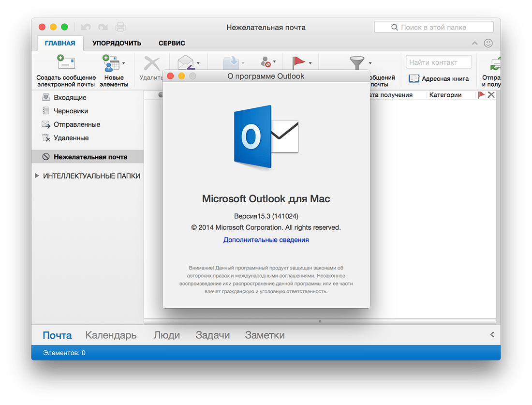Switch to Календарь view
The height and width of the screenshot is (405, 532).
111,335
